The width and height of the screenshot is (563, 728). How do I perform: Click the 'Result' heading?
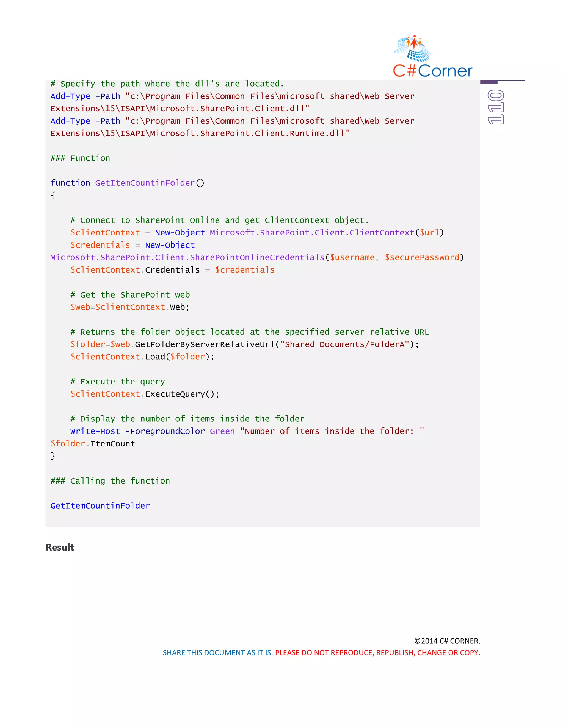[x=60, y=547]
